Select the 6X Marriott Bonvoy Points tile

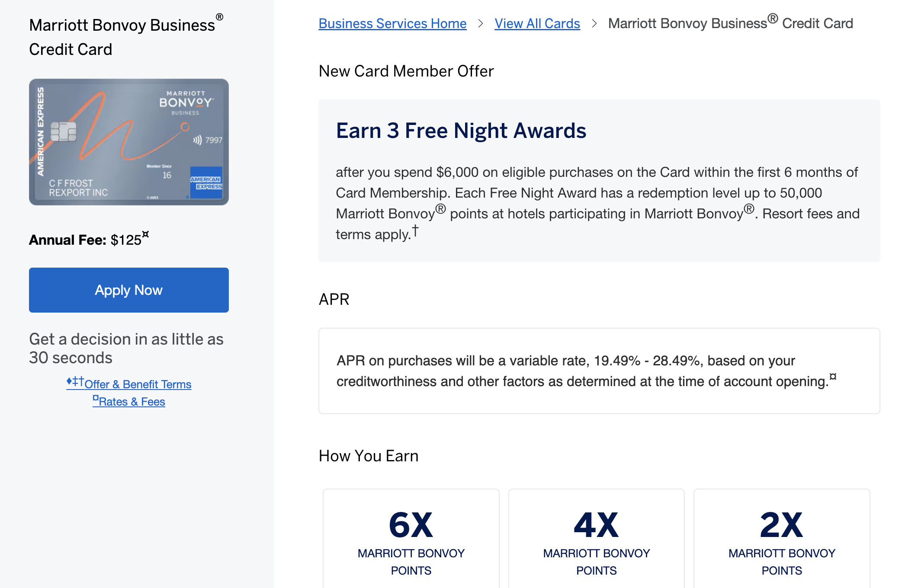(x=411, y=538)
